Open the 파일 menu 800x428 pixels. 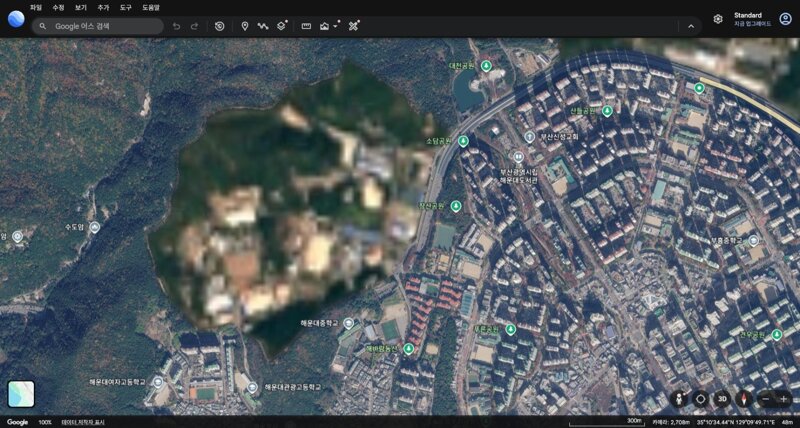coord(36,8)
